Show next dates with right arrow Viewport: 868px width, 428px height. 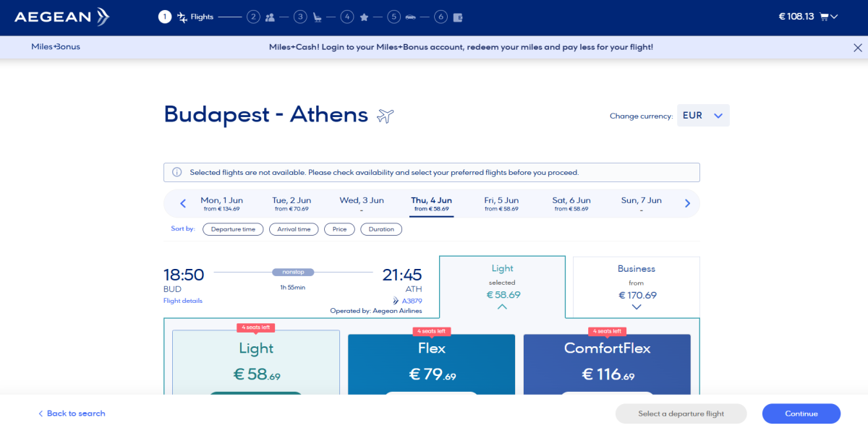tap(687, 204)
